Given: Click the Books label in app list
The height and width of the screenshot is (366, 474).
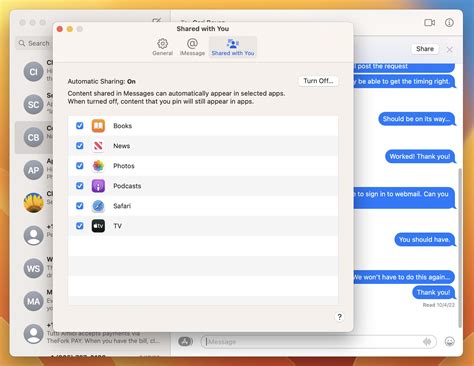Looking at the screenshot, I should pyautogui.click(x=122, y=126).
